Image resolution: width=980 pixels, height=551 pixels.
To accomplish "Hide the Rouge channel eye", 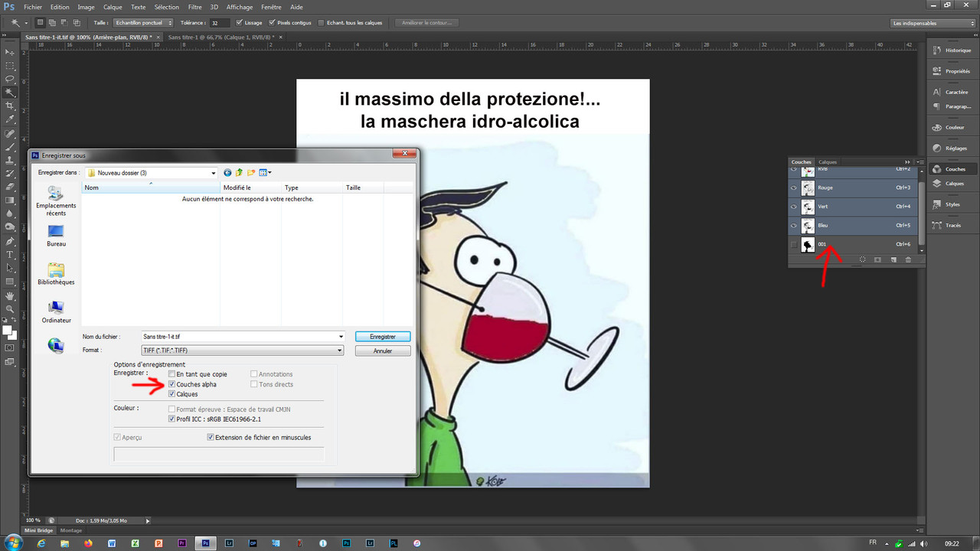I will (794, 187).
